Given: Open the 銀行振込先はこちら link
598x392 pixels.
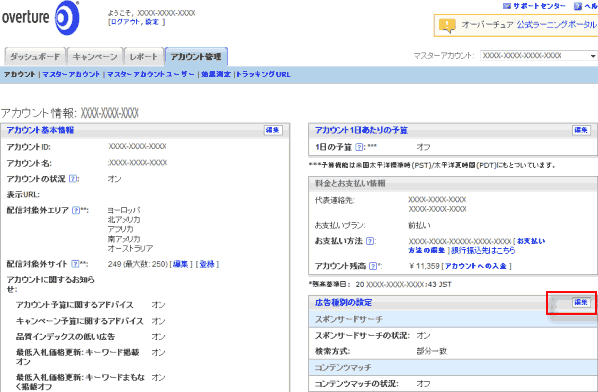Looking at the screenshot, I should click(483, 251).
